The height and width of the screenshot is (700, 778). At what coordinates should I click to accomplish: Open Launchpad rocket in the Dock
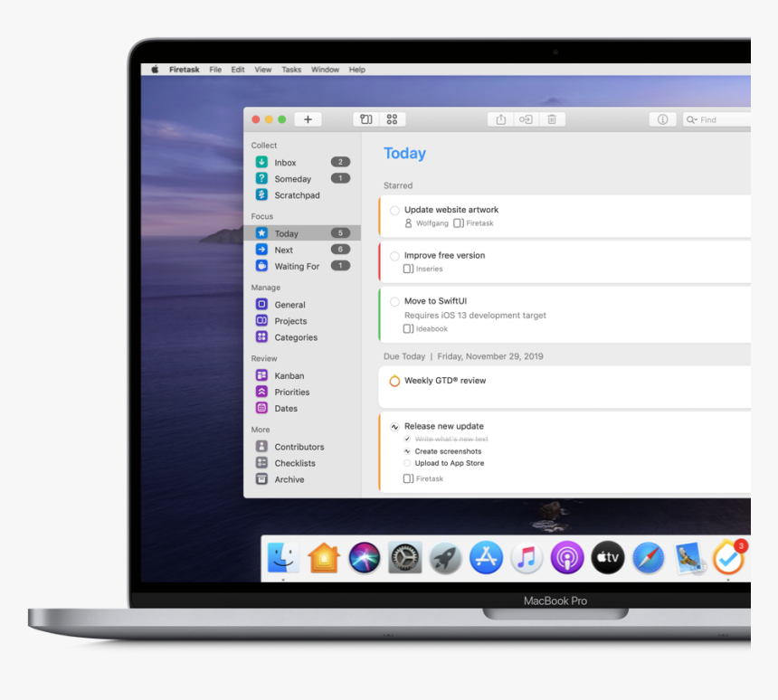446,558
